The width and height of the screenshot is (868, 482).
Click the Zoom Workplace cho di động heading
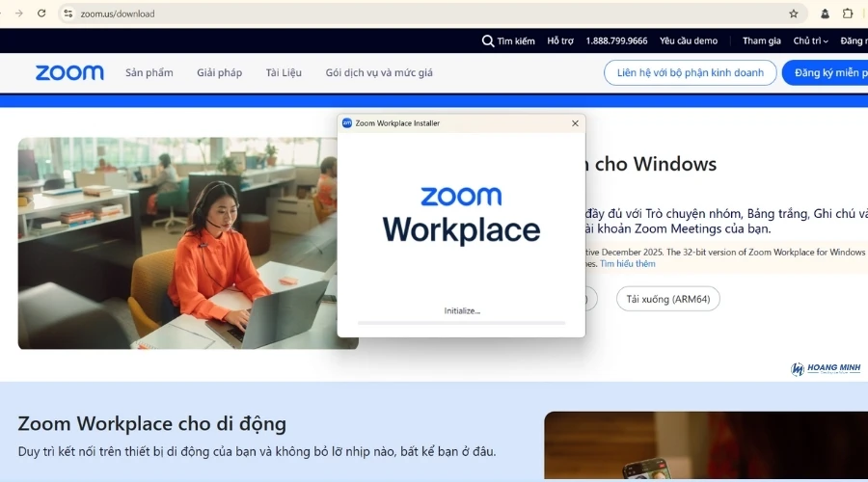pos(152,424)
